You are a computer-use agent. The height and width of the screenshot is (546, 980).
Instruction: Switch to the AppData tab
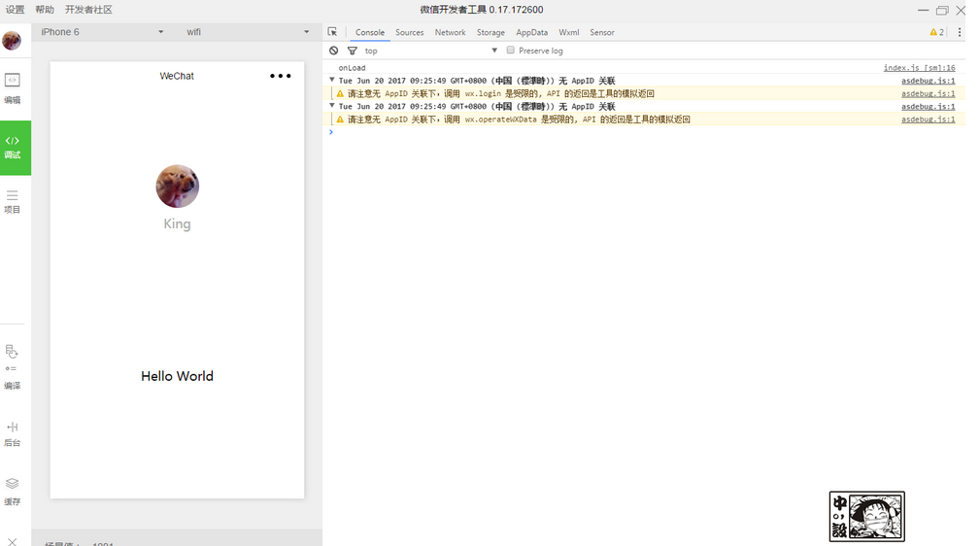(532, 32)
